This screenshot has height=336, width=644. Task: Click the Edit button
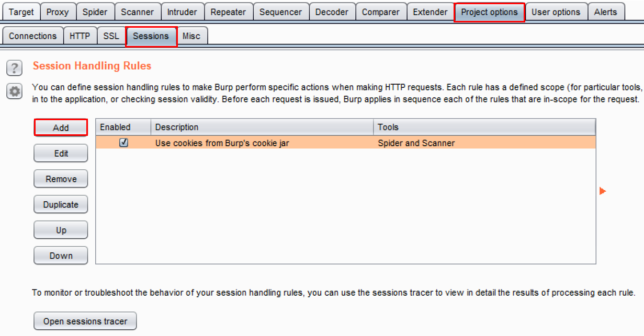coord(61,153)
